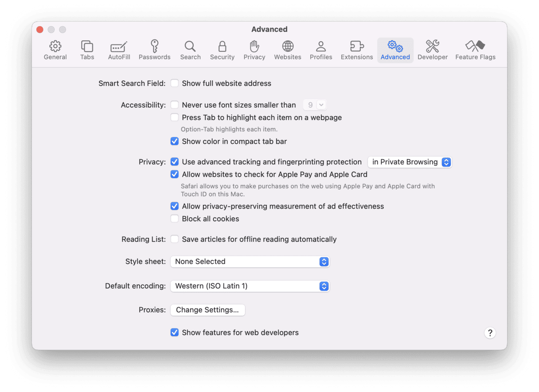Viewport: 539px width, 392px height.
Task: Check the Block all cookies box
Action: pos(175,219)
